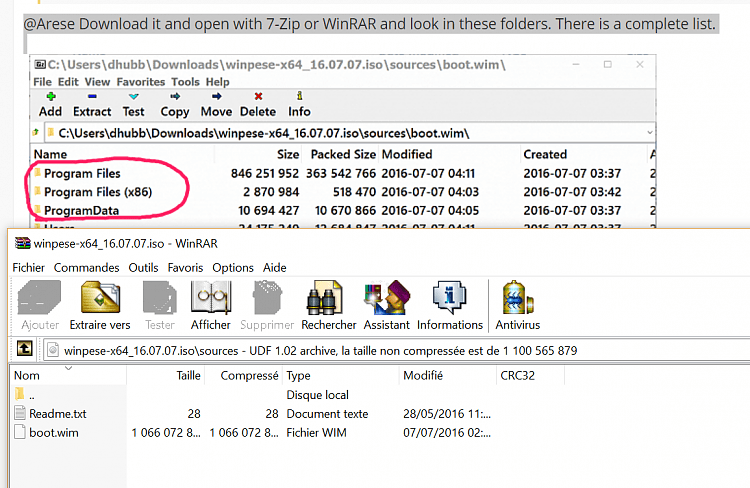Click the 7-Zip address path field

(350, 133)
